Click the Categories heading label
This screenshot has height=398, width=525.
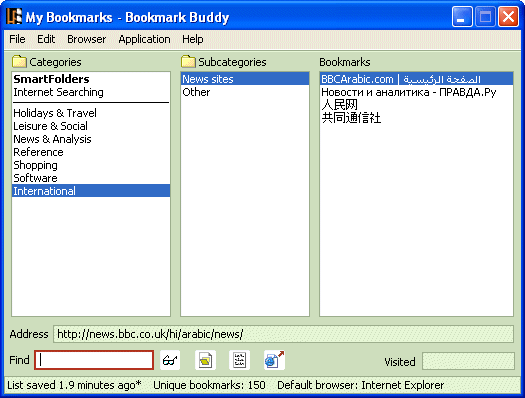55,62
